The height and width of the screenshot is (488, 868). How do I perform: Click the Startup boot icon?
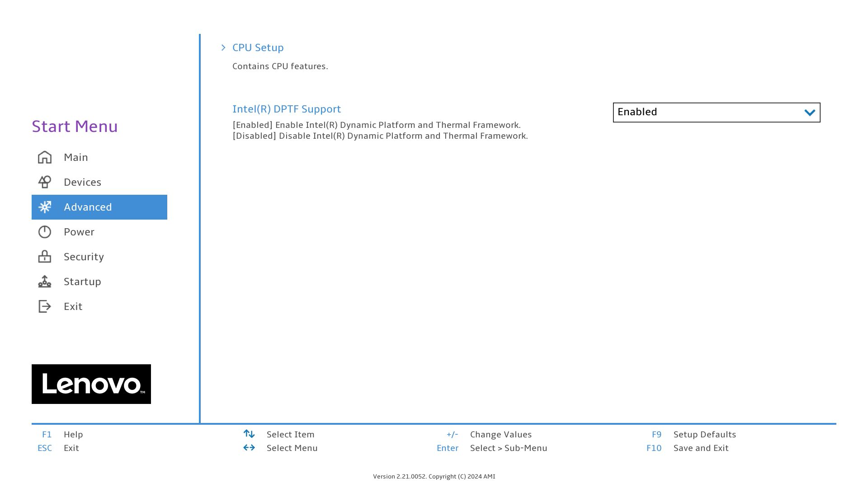(x=44, y=282)
